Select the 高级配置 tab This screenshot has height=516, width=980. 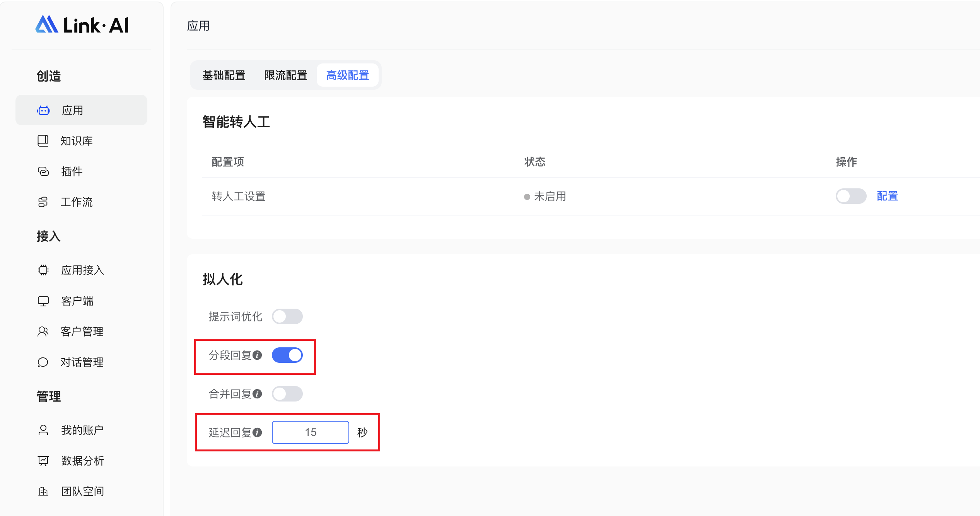click(347, 75)
